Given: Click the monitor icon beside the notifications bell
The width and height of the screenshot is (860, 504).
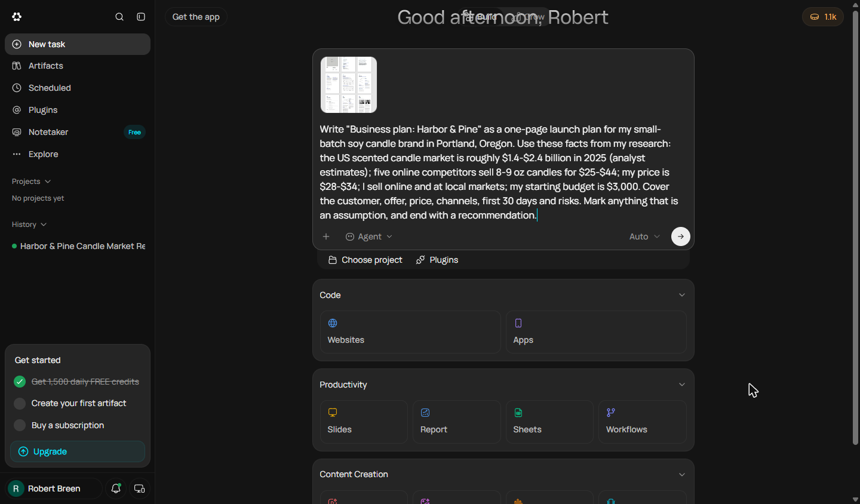Looking at the screenshot, I should [140, 488].
